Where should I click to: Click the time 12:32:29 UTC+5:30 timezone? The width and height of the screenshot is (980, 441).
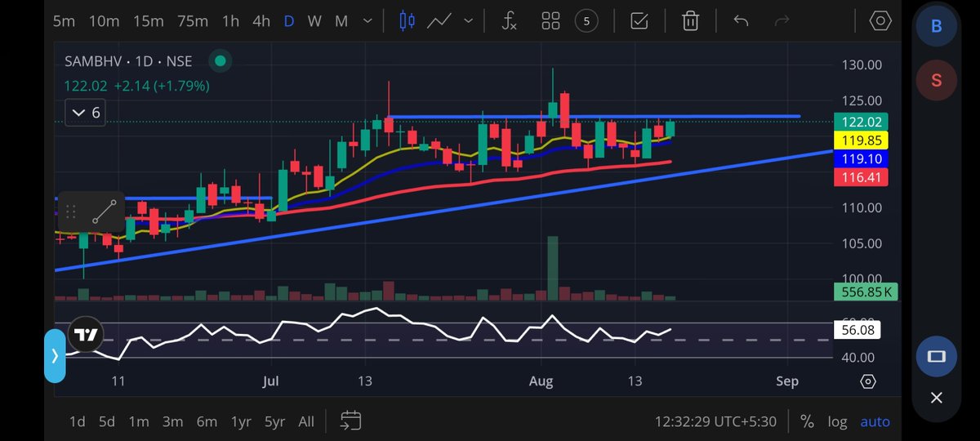[x=715, y=422]
